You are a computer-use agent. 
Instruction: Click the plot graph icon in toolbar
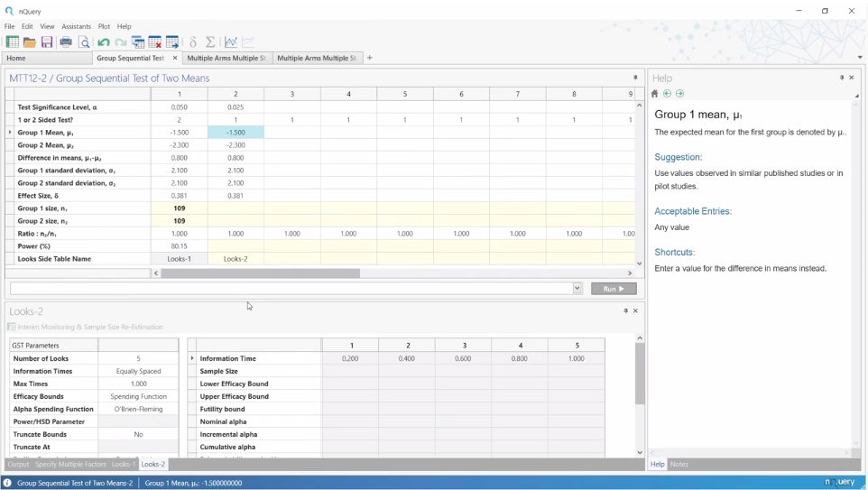[x=231, y=42]
